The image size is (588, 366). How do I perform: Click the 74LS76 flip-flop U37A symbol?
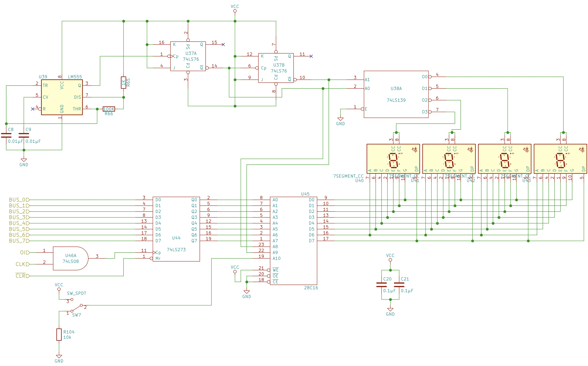(x=187, y=56)
